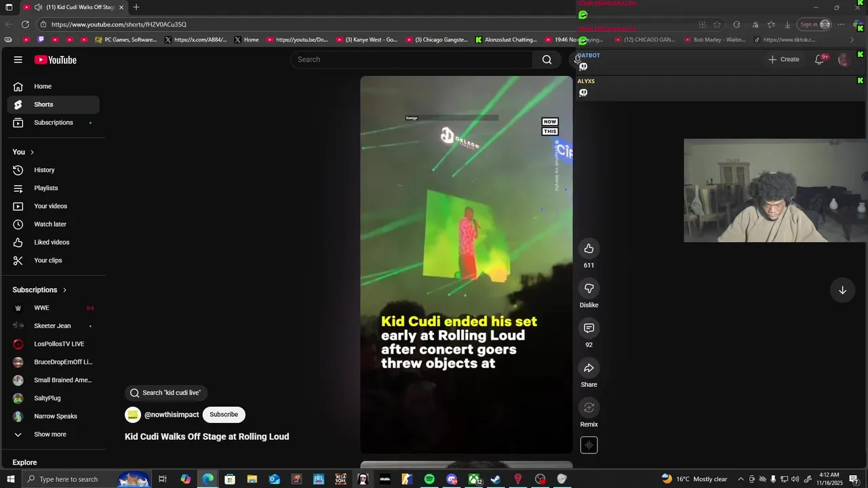
Task: Open Task View on the taskbar
Action: point(163,479)
